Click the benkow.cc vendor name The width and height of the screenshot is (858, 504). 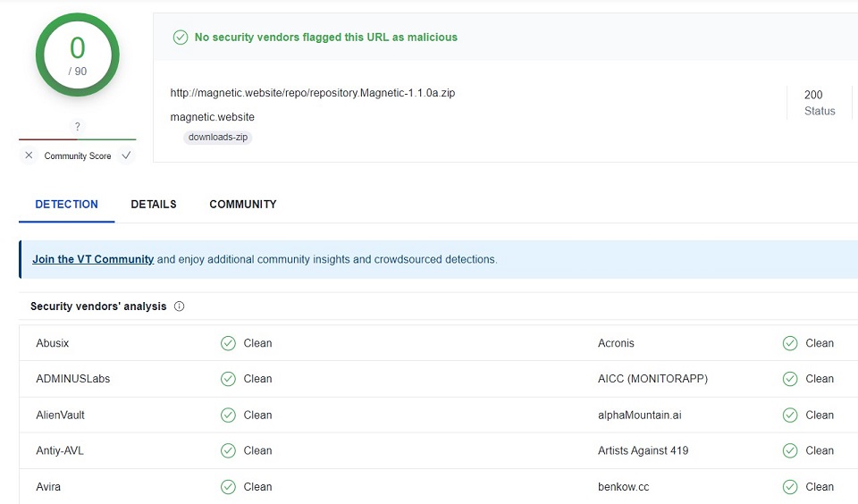[x=623, y=486]
